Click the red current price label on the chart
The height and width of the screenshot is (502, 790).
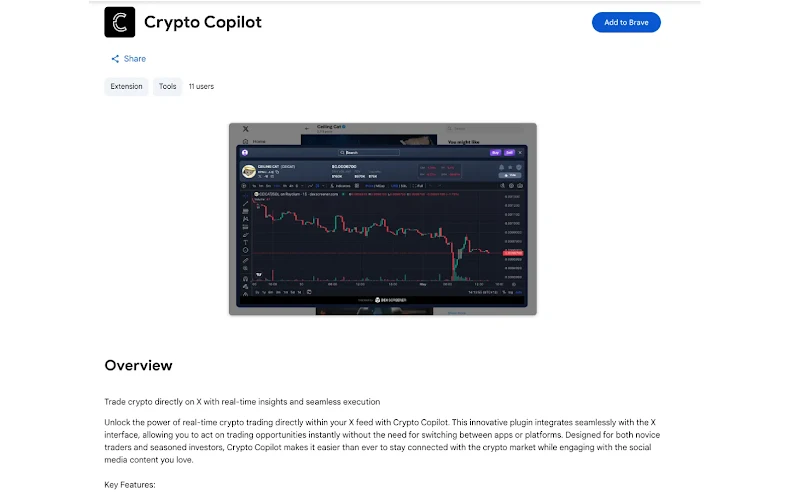[x=512, y=253]
